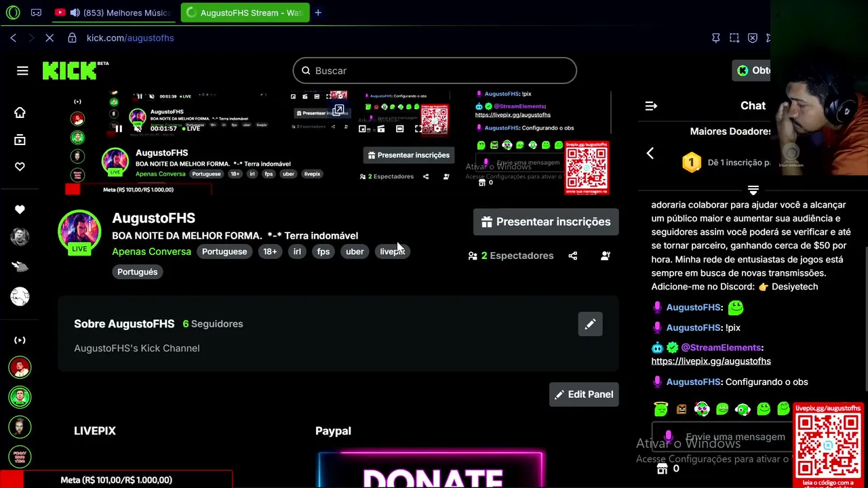Collapse the chat panel with arrow icon

click(x=651, y=106)
